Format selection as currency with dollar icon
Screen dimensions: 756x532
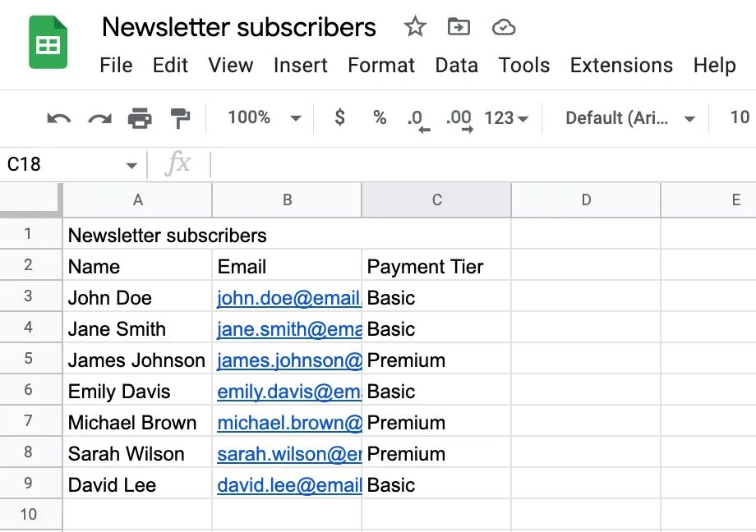pos(339,117)
